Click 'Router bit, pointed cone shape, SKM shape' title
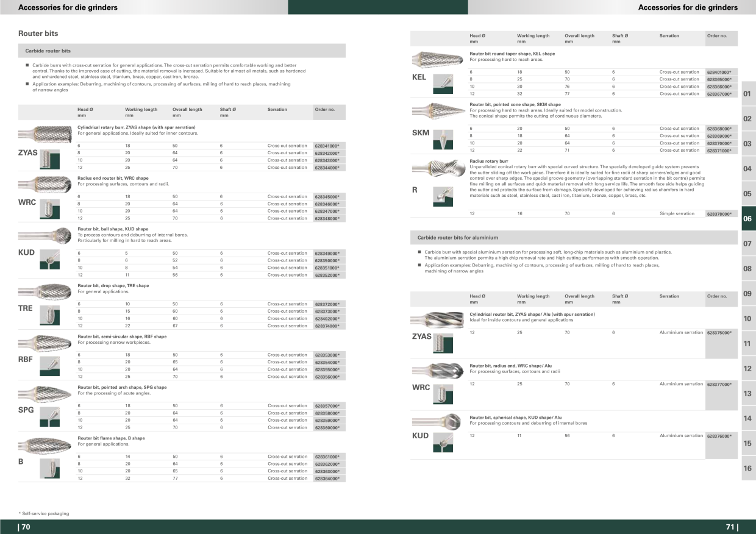This screenshot has height=534, width=756. point(515,104)
